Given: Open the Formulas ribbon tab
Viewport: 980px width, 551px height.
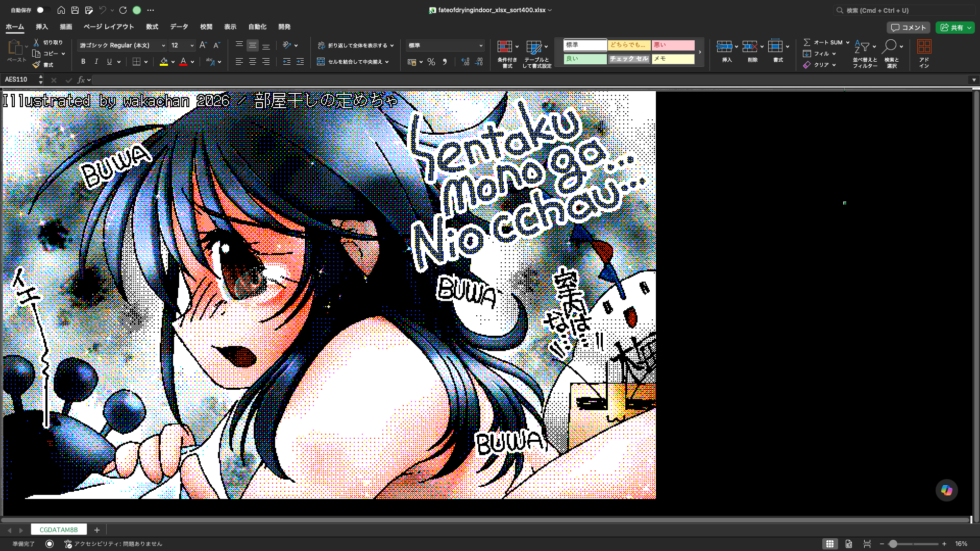Looking at the screenshot, I should [152, 27].
